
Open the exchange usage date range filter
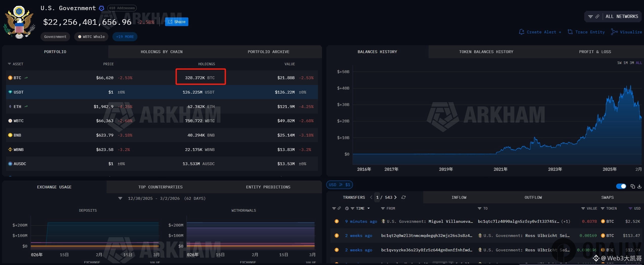point(120,198)
